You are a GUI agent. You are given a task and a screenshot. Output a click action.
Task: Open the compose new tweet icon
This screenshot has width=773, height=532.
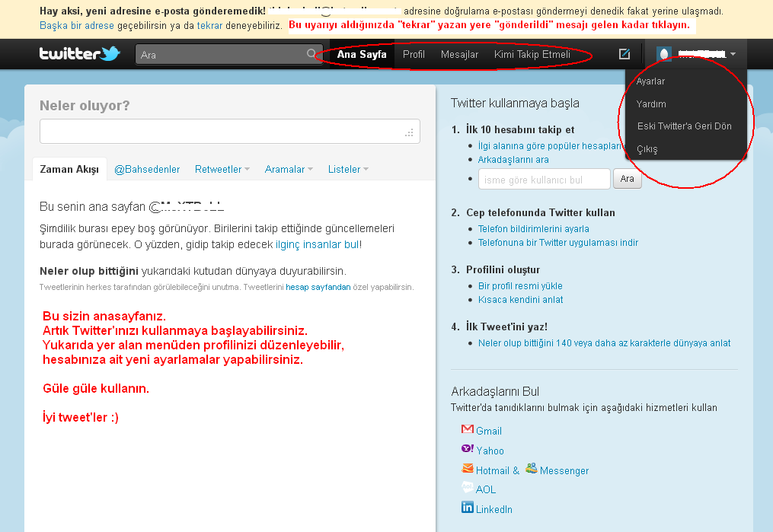click(x=624, y=53)
